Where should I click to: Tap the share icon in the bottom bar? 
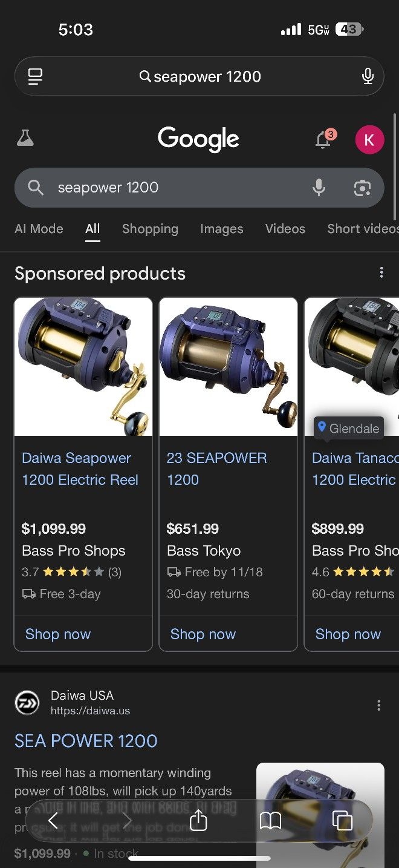pos(198,821)
